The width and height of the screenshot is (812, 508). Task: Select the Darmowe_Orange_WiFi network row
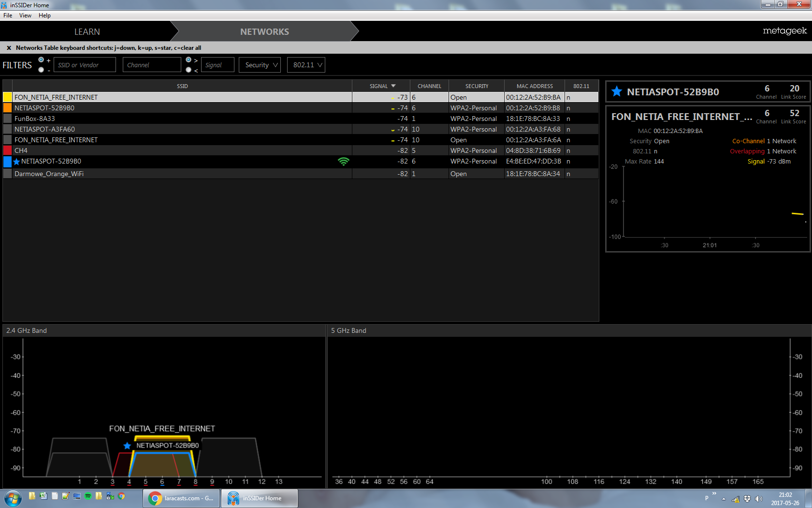pos(301,174)
